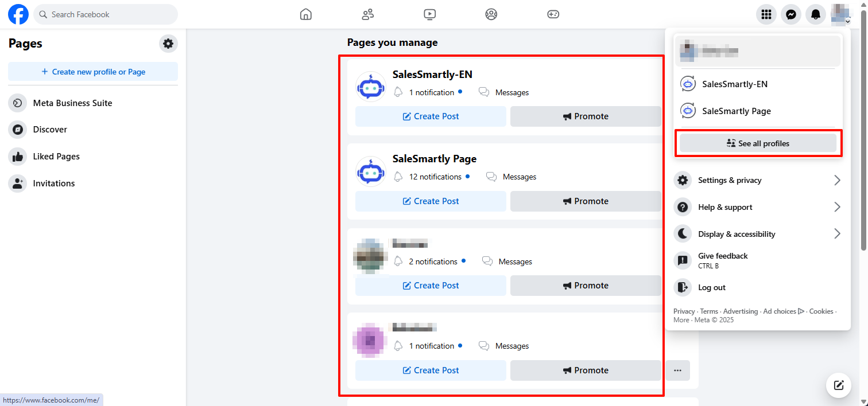Open the Home feed icon
868x406 pixels.
point(306,14)
